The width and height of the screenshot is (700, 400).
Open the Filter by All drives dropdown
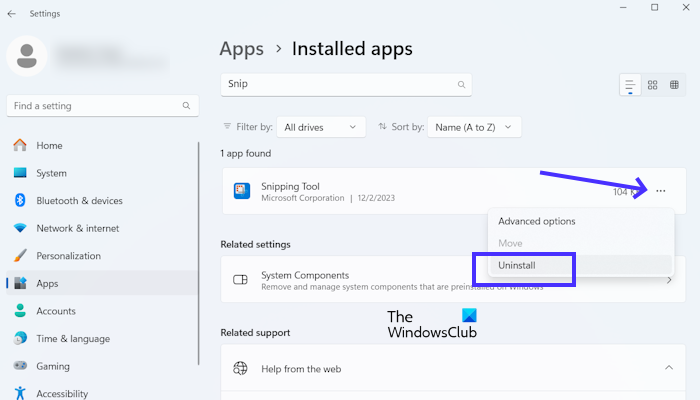pyautogui.click(x=321, y=127)
